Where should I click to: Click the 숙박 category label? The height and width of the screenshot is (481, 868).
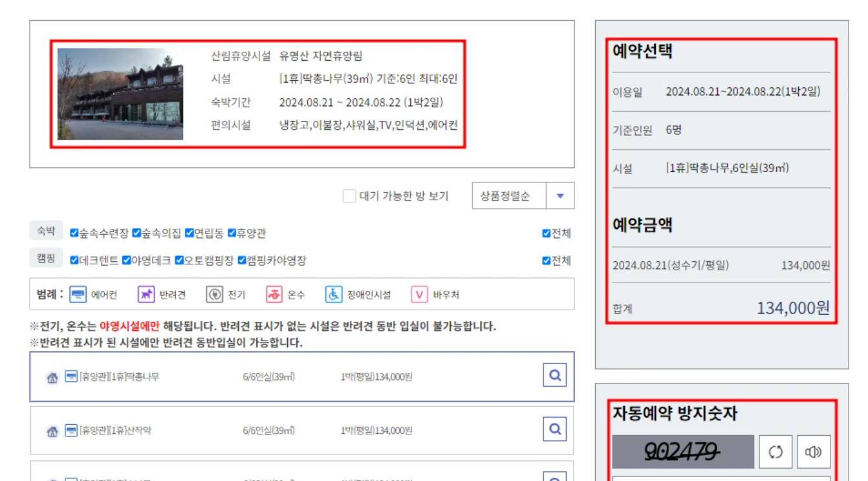click(46, 230)
